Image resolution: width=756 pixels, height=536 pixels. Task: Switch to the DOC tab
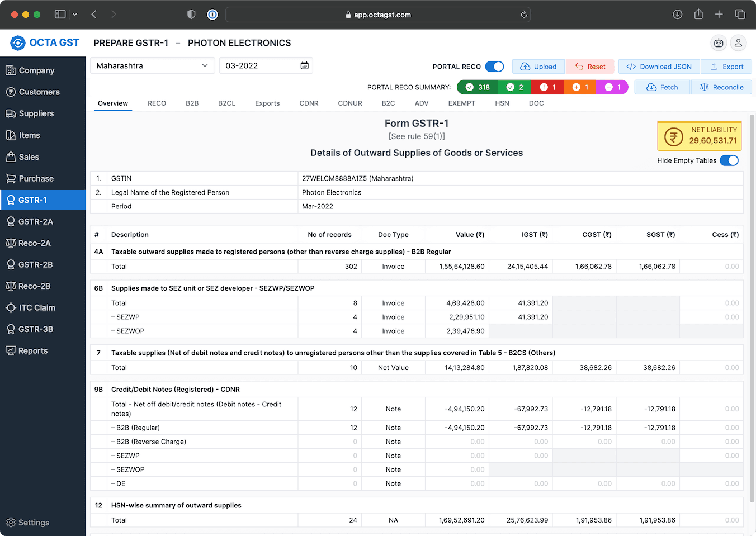pos(536,103)
